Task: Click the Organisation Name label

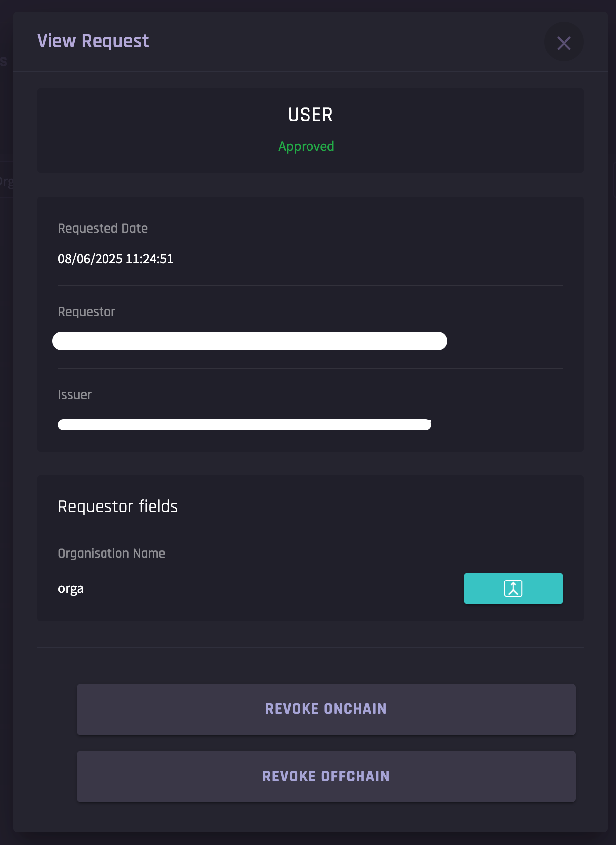Action: pos(111,553)
